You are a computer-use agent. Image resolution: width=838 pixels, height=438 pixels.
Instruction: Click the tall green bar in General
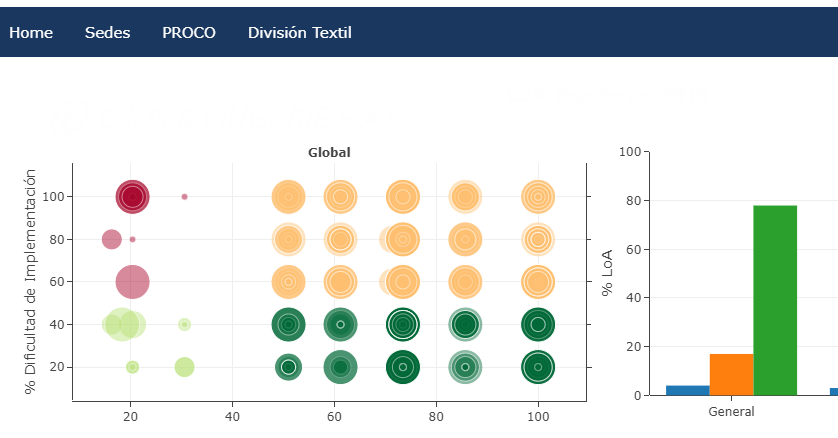click(x=775, y=300)
